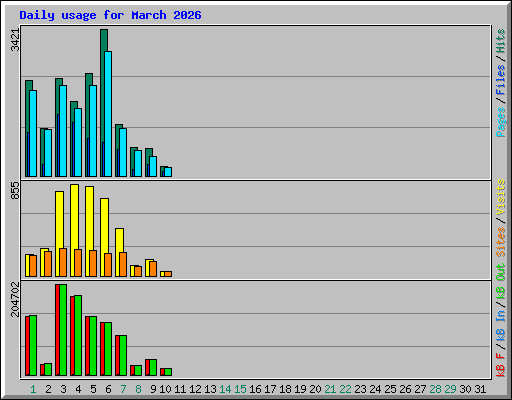The image size is (512, 400).
Task: Click the 'Hits' legend label
Action: coord(501,41)
